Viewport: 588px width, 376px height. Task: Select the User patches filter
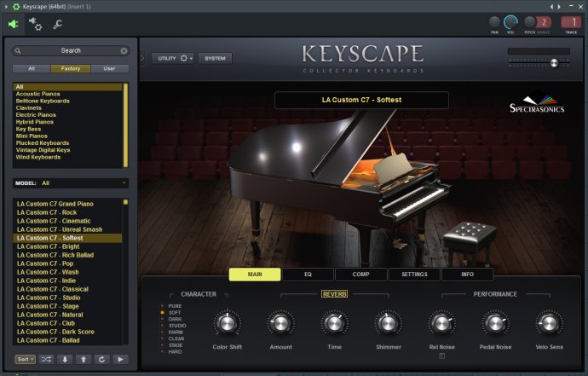pos(109,69)
